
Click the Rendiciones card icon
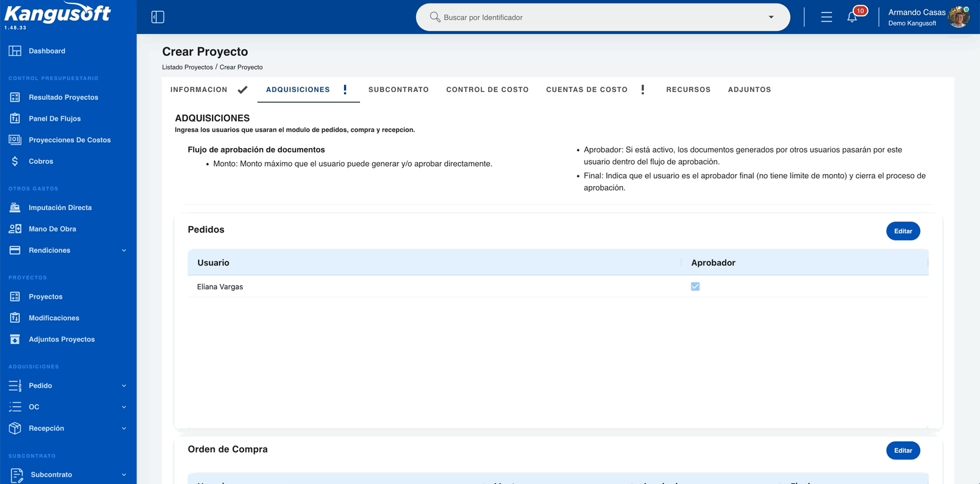tap(15, 250)
